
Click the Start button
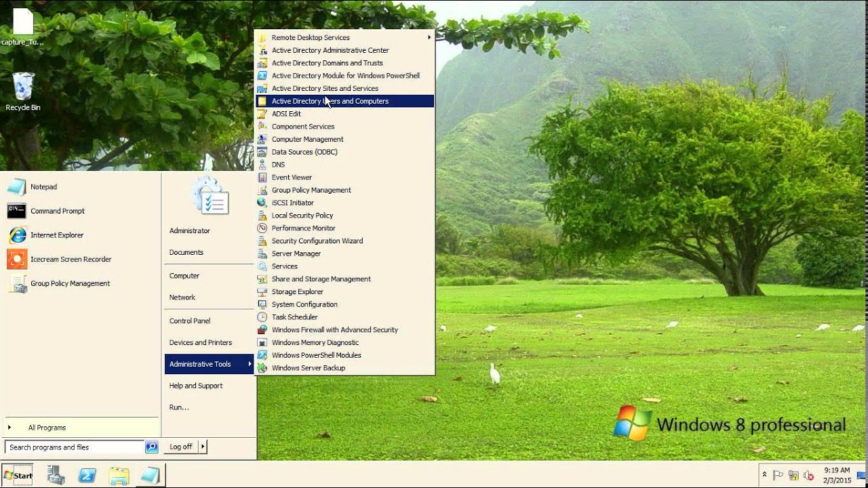18,475
